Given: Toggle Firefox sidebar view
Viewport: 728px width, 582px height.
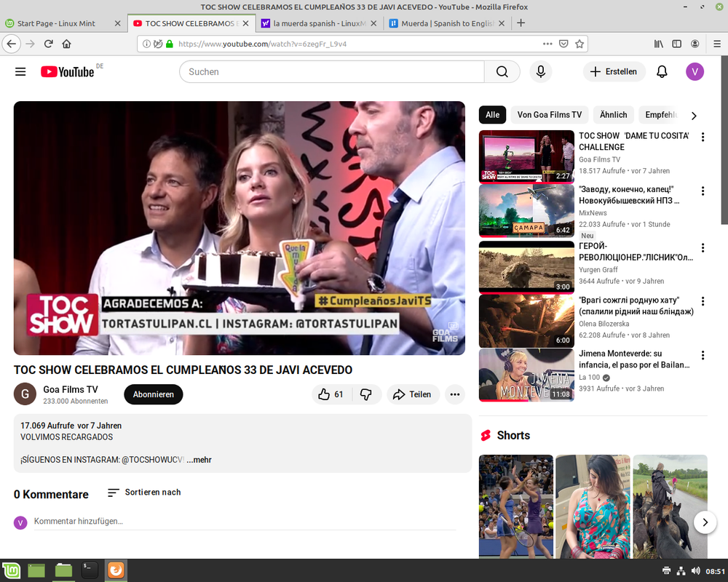Looking at the screenshot, I should (x=676, y=44).
